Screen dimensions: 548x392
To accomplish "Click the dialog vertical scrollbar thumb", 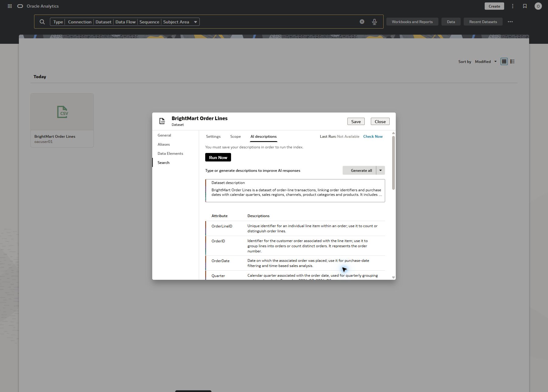I will coord(393,163).
